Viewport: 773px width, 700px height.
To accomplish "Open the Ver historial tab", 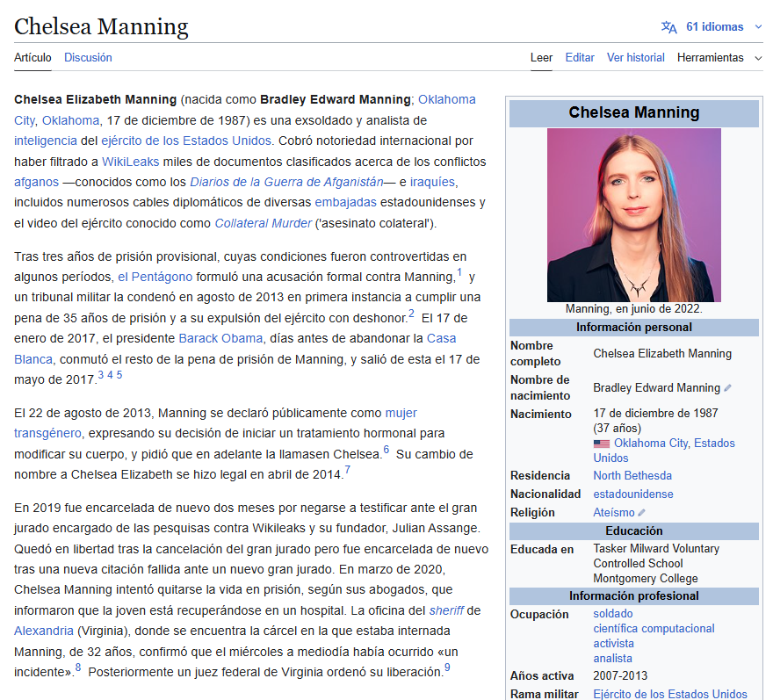I will 635,58.
